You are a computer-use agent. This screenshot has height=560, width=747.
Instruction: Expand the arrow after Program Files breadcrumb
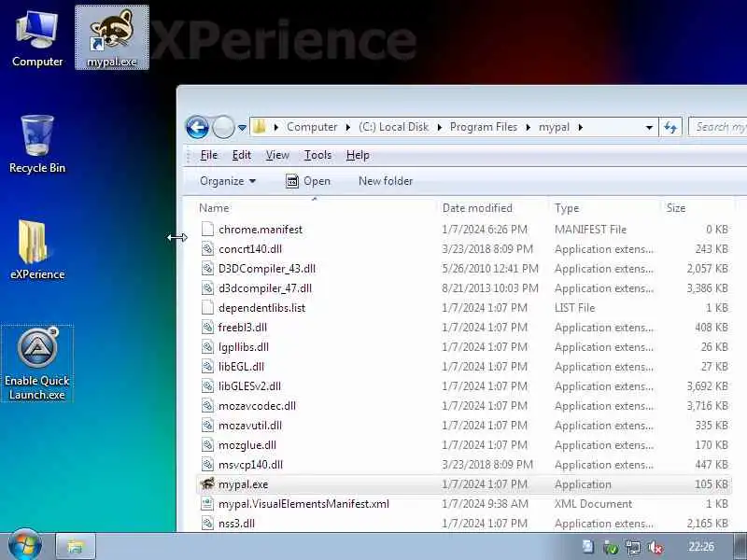coord(528,127)
